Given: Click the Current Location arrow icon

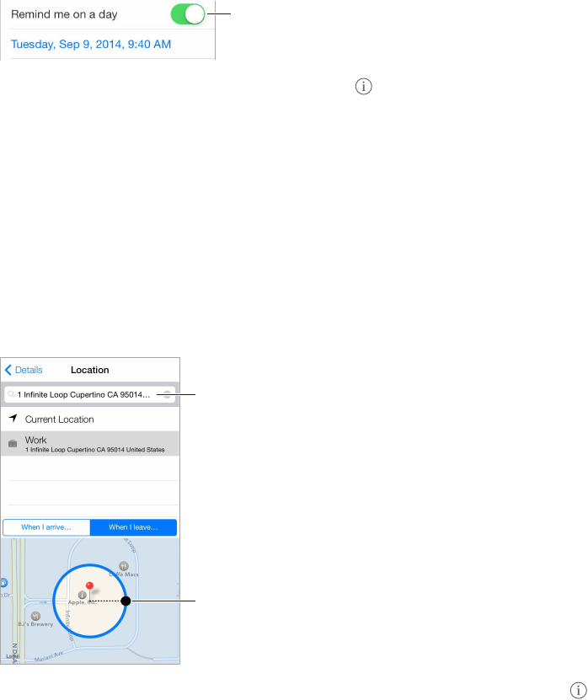Looking at the screenshot, I should [x=13, y=419].
